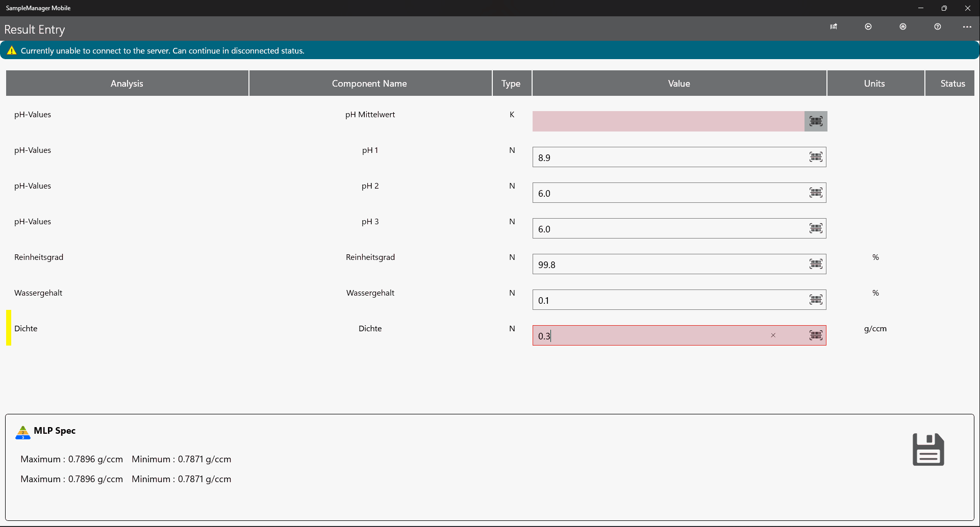980x527 pixels.
Task: Close the SampleManager Mobile window
Action: click(968, 8)
